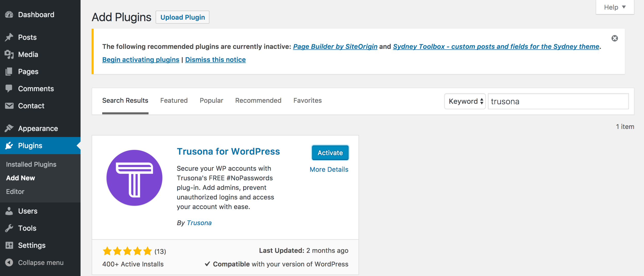This screenshot has width=644, height=276.
Task: Open Media menu item
Action: (x=40, y=54)
